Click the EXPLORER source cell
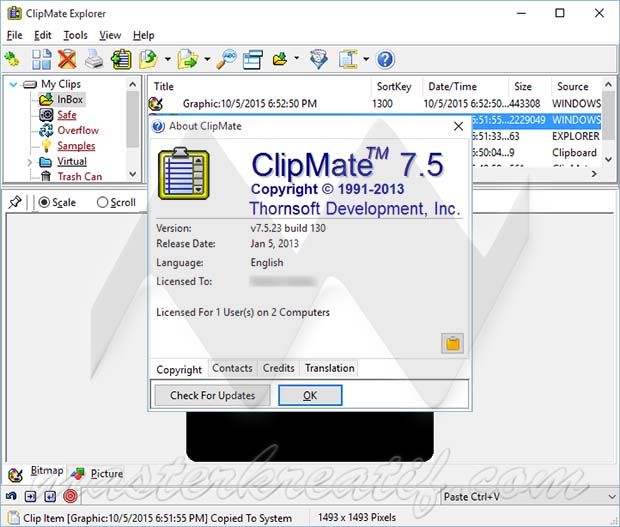This screenshot has height=527, width=620. coord(576,136)
